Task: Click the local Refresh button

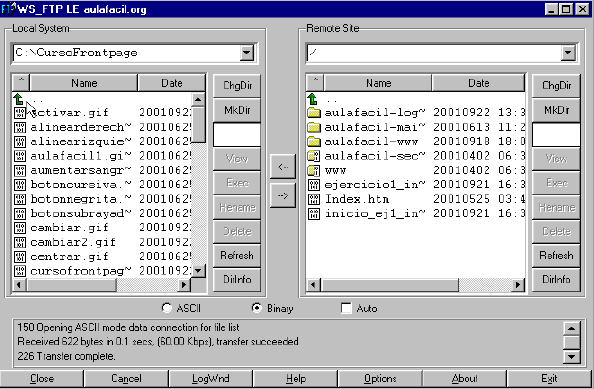Action: (x=237, y=255)
